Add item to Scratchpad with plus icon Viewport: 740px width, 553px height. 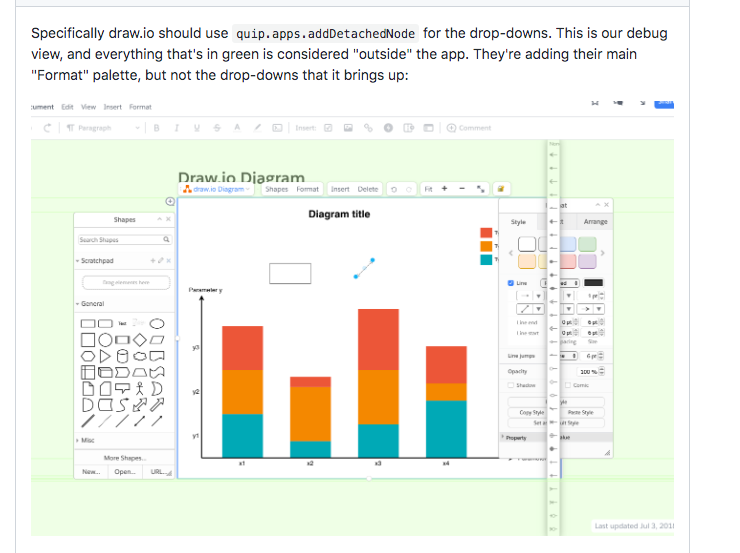click(x=152, y=260)
